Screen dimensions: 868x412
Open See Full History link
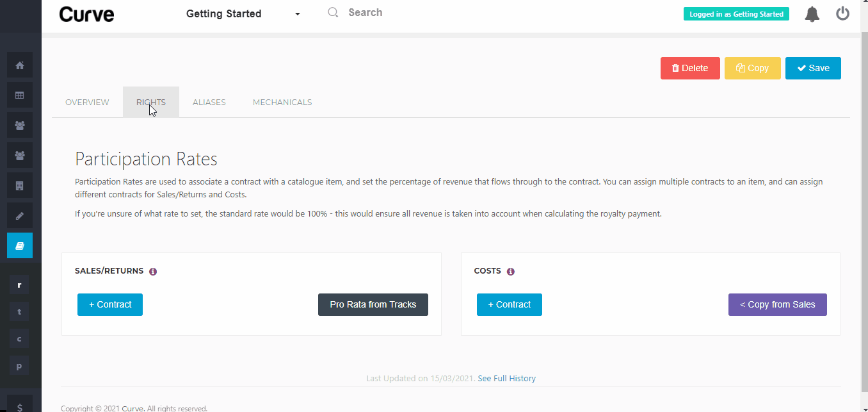tap(506, 378)
